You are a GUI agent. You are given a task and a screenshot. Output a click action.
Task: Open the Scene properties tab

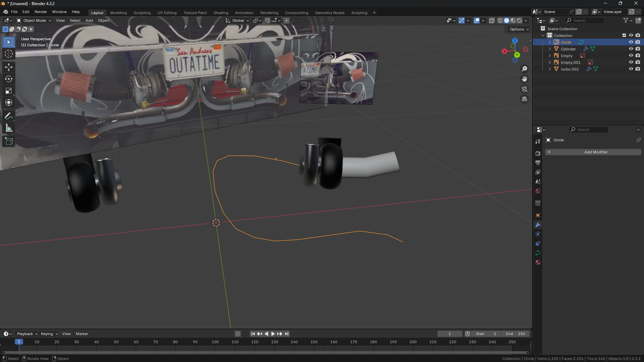tap(538, 182)
